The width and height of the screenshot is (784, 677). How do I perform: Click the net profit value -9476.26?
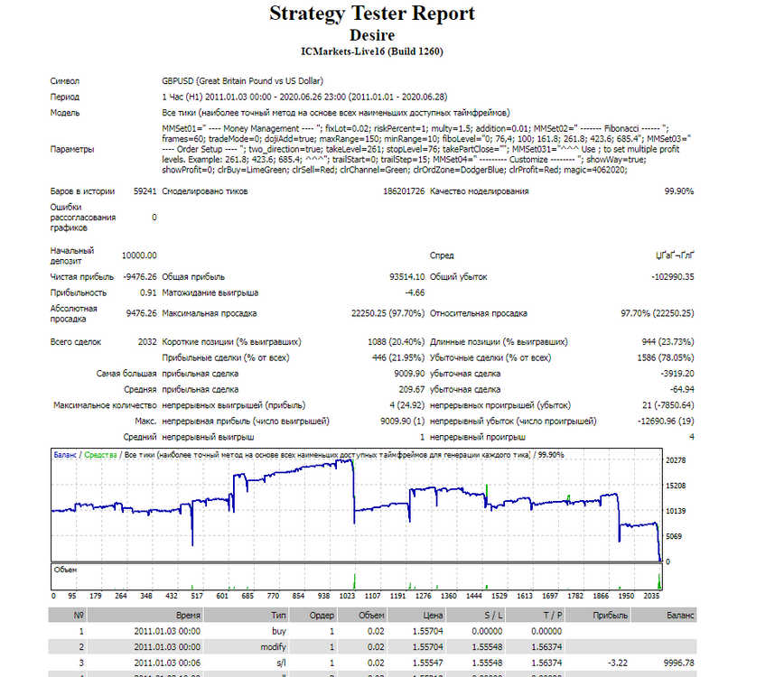139,277
